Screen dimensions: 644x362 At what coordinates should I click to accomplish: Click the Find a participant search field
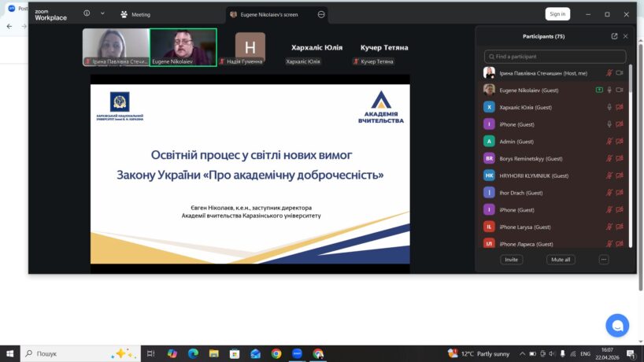coord(555,57)
